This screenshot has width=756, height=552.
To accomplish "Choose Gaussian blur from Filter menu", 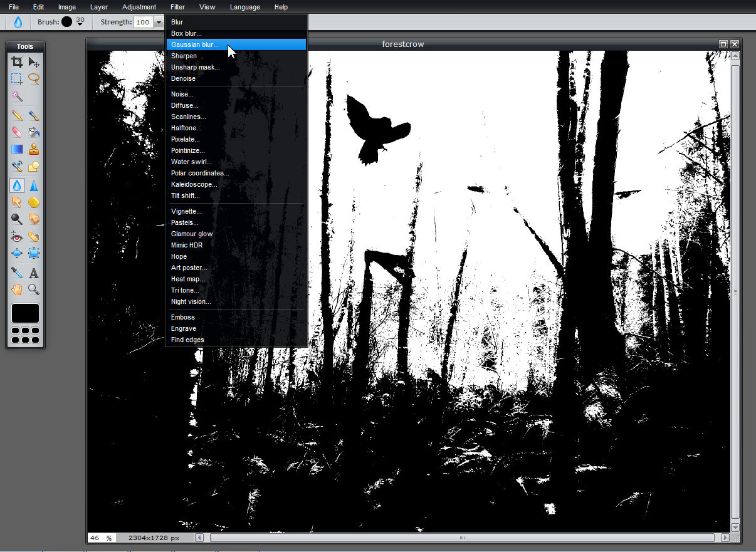I will (236, 44).
